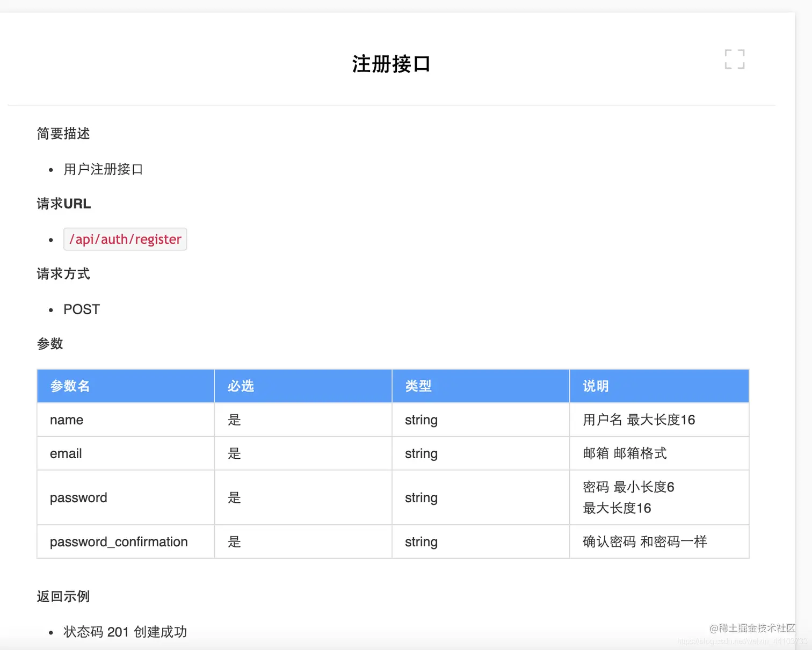Select the /api/auth/register code snippet
The height and width of the screenshot is (650, 812).
point(125,239)
